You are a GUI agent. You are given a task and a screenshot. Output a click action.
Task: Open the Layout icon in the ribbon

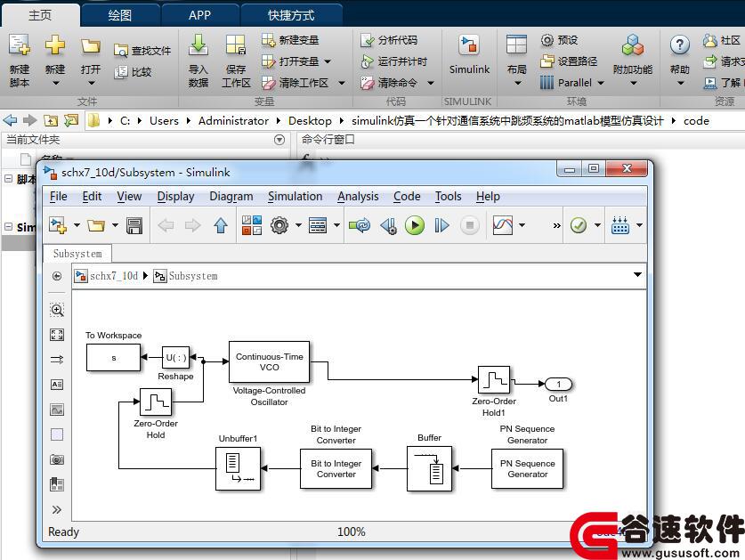pos(516,45)
